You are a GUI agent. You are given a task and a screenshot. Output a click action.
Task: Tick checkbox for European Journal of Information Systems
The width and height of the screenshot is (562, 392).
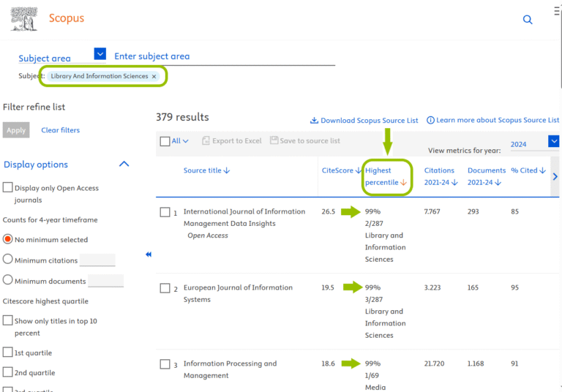click(165, 288)
